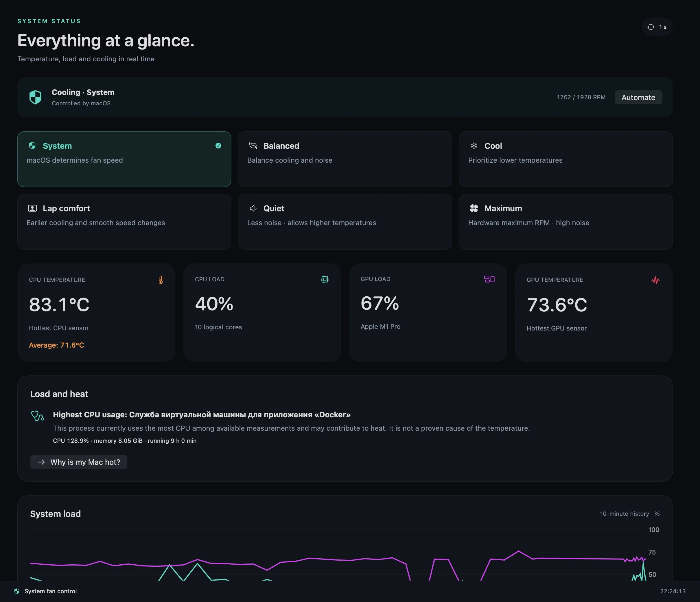The image size is (700, 602).
Task: Click the 67% GPU load value
Action: point(380,303)
